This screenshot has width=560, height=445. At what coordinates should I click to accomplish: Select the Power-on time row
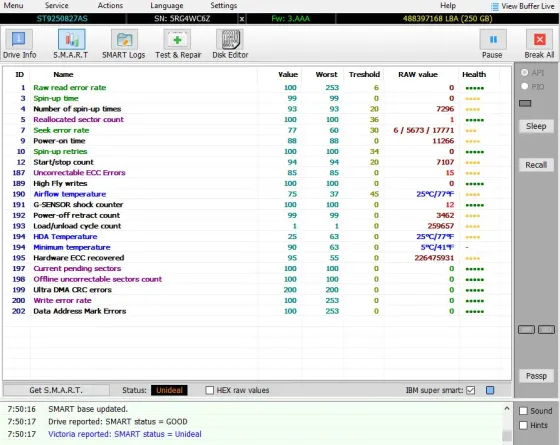pyautogui.click(x=257, y=141)
